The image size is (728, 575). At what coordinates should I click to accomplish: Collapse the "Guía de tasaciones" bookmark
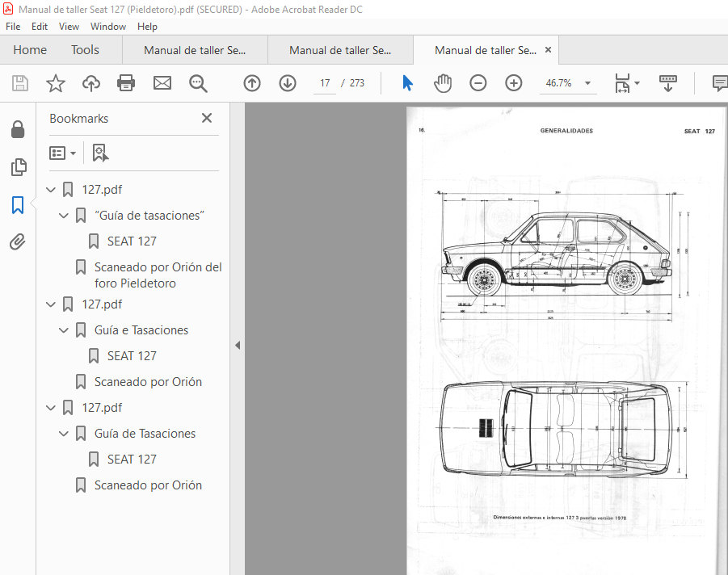pos(64,216)
